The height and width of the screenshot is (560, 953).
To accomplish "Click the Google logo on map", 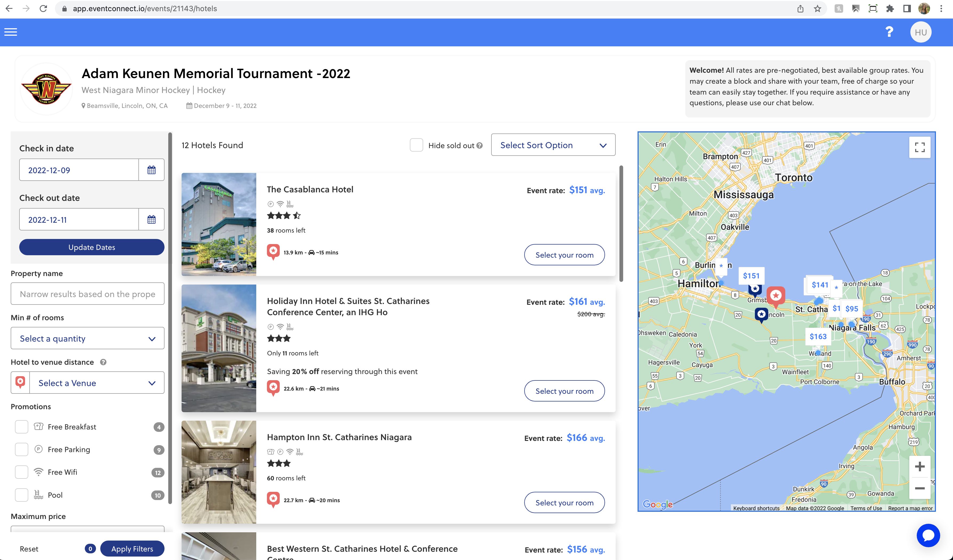I will (x=658, y=504).
